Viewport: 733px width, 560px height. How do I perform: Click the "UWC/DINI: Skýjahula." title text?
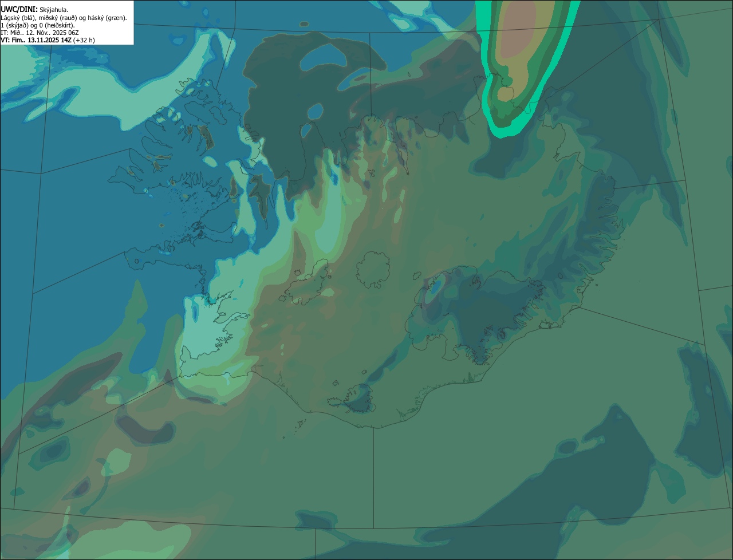coord(34,9)
